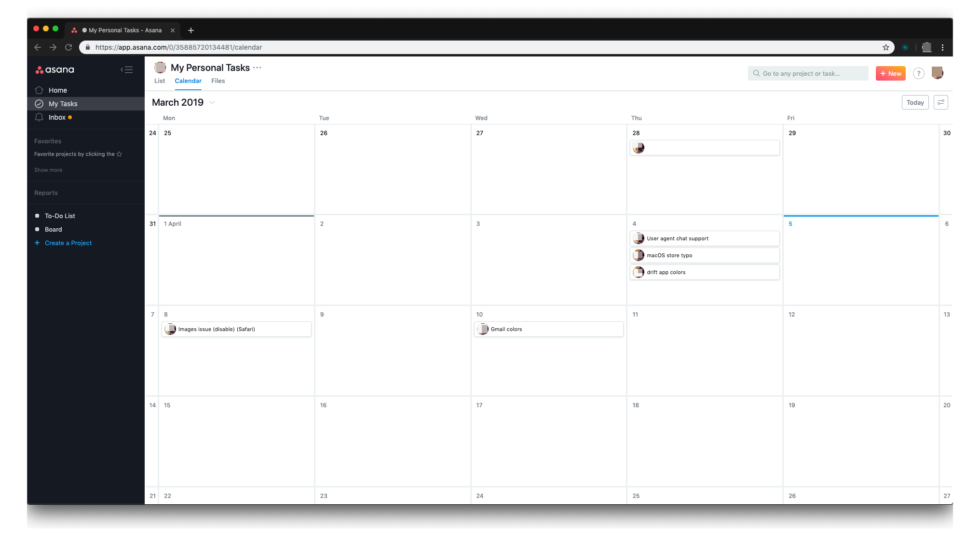The image size is (980, 540).
Task: Expand the Show more favorites link
Action: (x=48, y=169)
